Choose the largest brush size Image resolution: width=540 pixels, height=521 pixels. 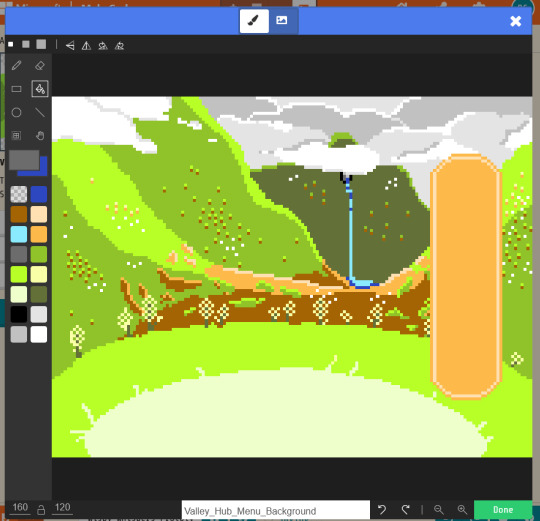(41, 44)
